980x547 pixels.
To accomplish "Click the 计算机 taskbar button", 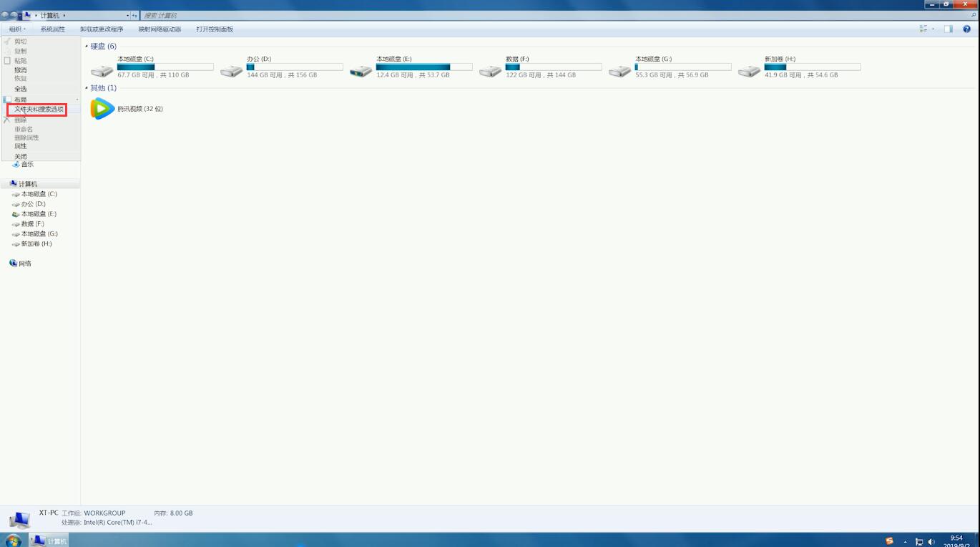I will 49,541.
